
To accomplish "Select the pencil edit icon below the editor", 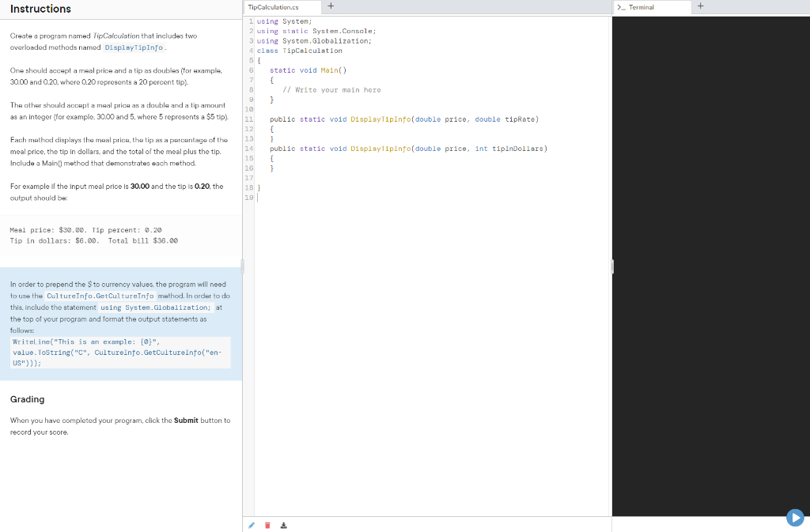I will (x=252, y=524).
